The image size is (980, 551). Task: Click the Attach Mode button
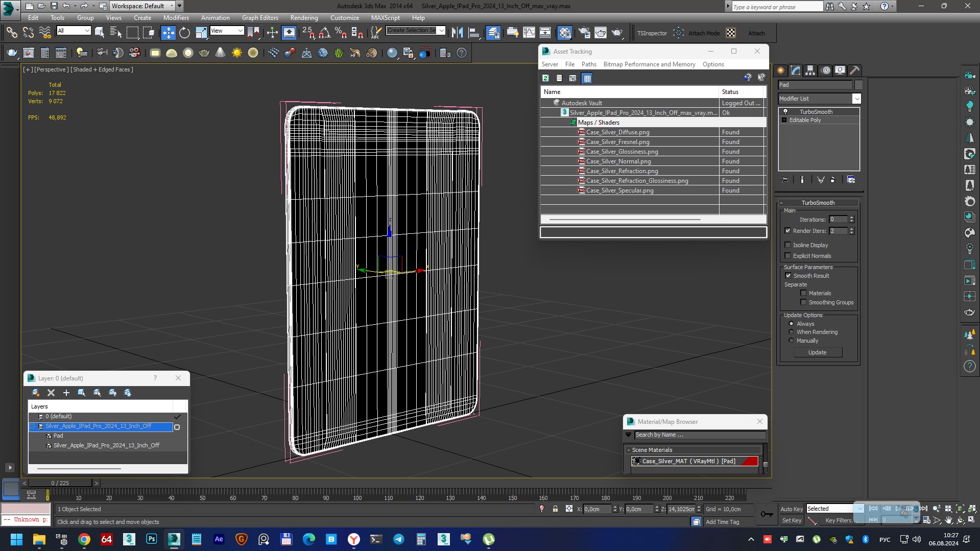click(x=704, y=33)
